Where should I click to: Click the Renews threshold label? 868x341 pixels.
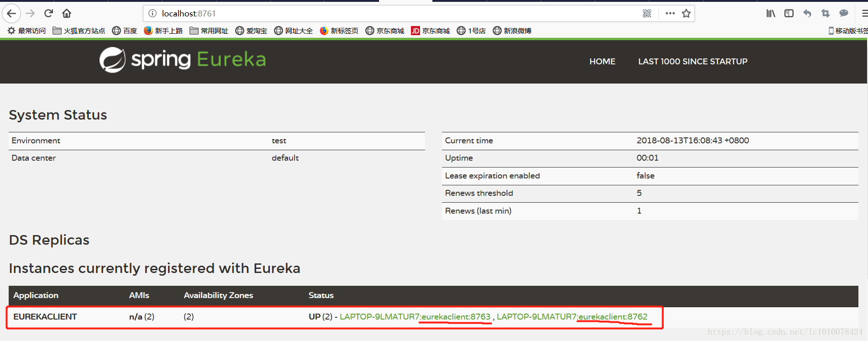(479, 193)
